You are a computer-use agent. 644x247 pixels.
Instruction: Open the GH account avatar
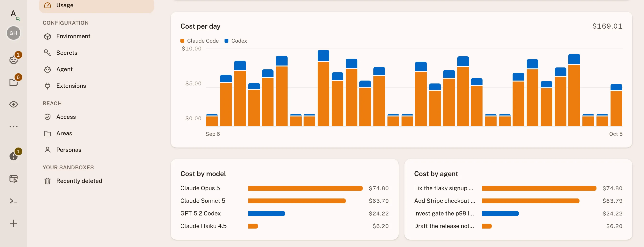(x=14, y=33)
